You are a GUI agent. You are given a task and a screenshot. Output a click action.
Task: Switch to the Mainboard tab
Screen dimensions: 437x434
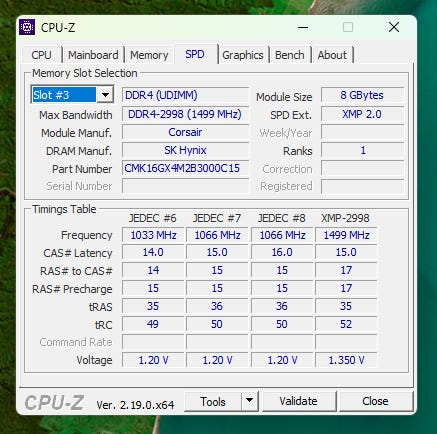[93, 55]
